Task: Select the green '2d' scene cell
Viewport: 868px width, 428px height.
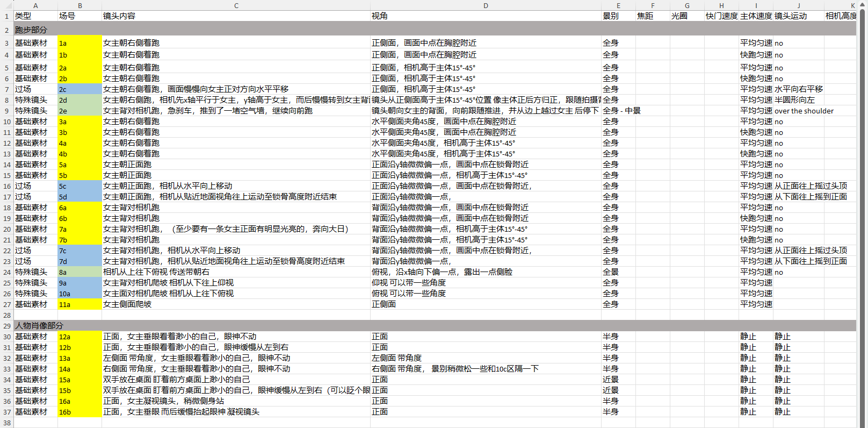Action: click(x=79, y=100)
